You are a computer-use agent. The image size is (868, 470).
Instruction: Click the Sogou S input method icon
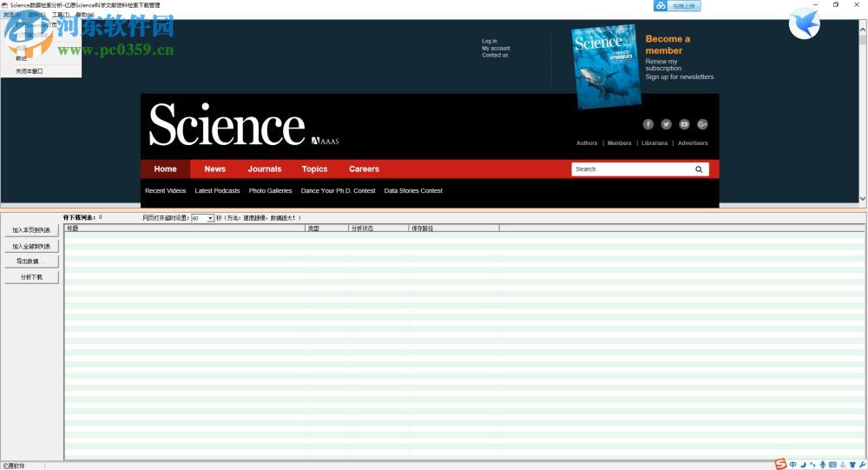(780, 465)
